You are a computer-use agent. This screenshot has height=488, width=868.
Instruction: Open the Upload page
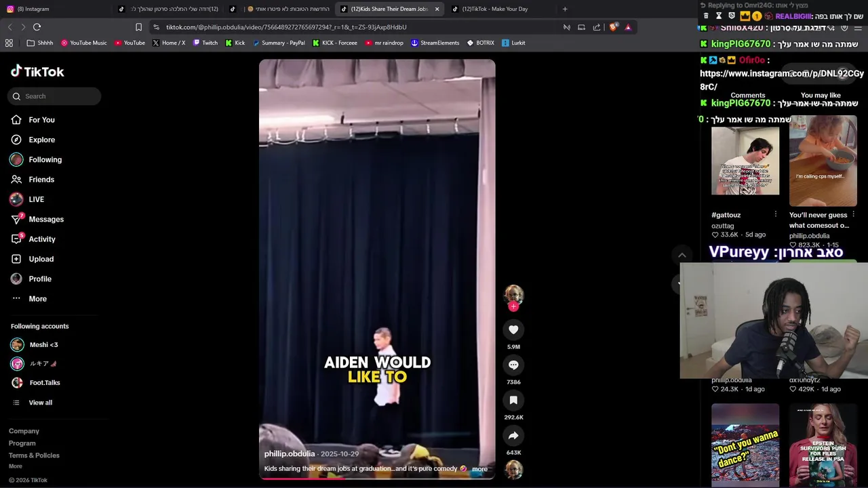[41, 259]
